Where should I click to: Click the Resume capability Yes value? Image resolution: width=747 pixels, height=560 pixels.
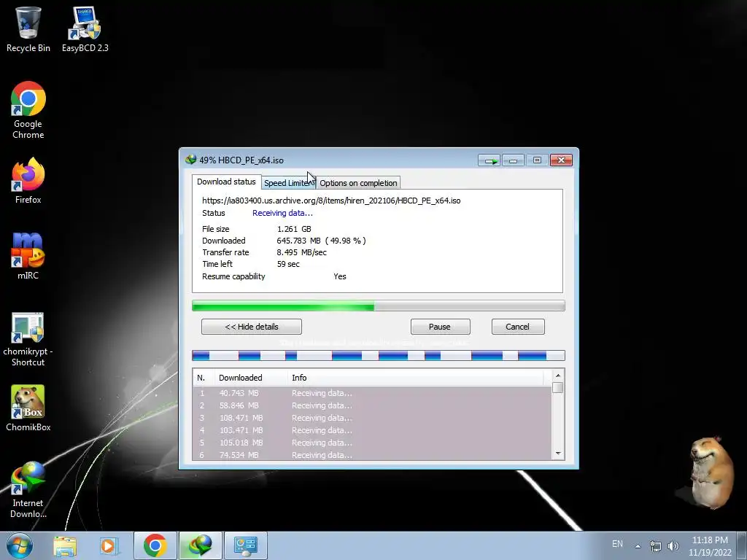coord(340,276)
